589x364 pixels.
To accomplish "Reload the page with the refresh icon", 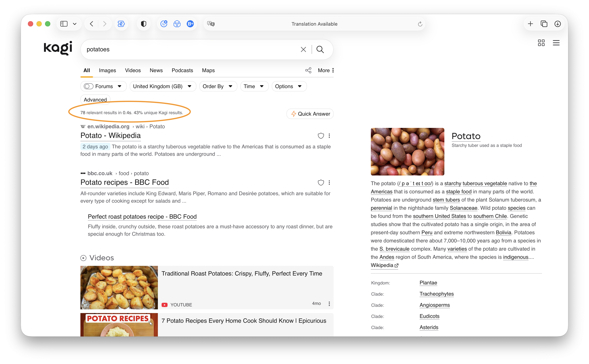I will 420,24.
